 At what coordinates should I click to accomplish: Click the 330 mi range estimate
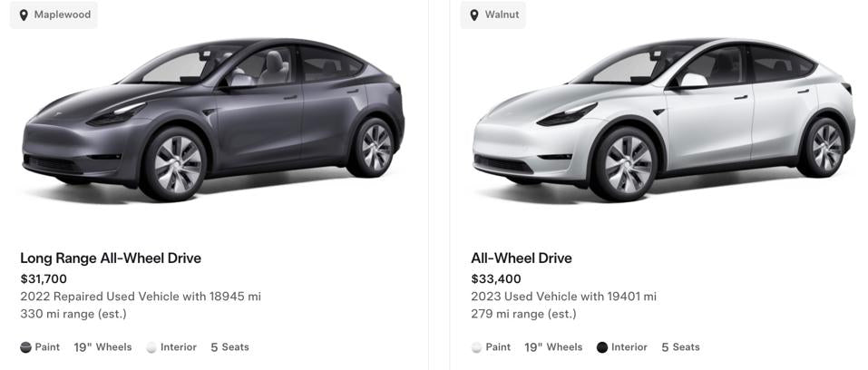tap(73, 314)
